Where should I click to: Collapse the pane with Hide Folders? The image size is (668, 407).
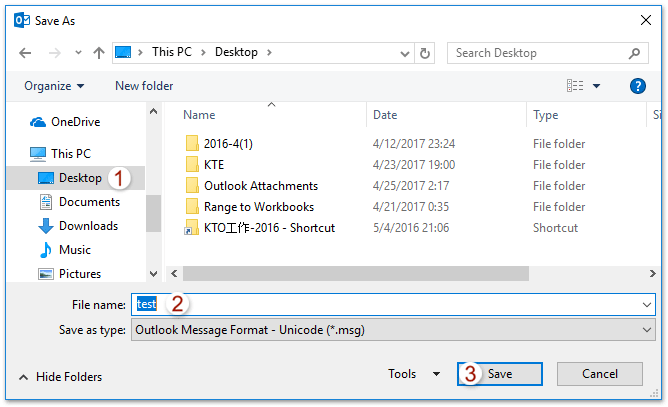click(x=60, y=377)
